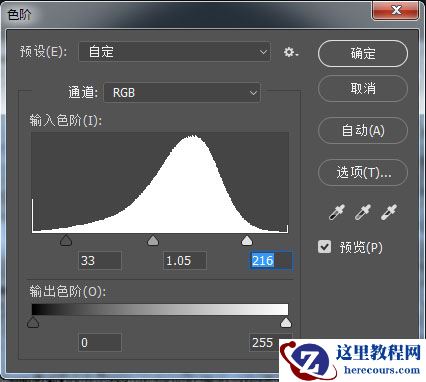Open the preset options gear menu
The image size is (426, 382).
(291, 52)
